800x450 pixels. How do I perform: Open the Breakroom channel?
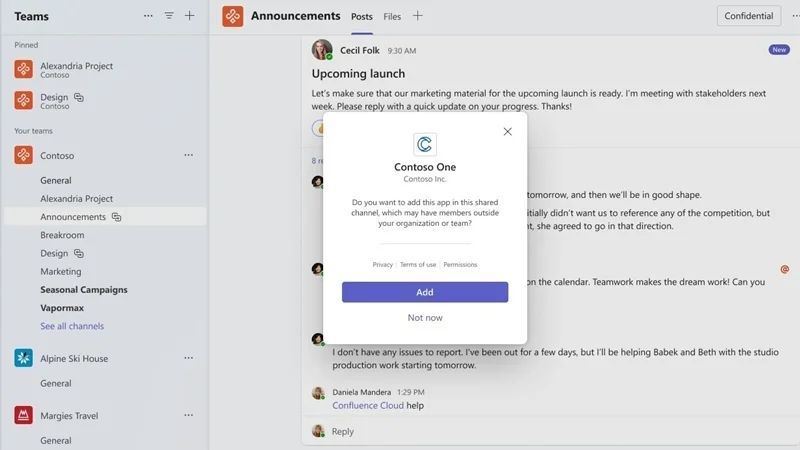(62, 235)
